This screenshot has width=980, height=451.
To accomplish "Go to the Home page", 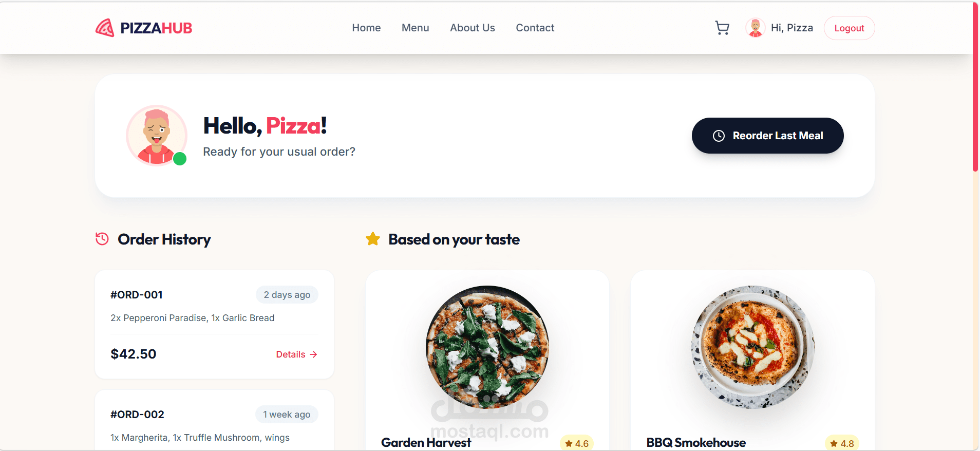I will point(366,28).
